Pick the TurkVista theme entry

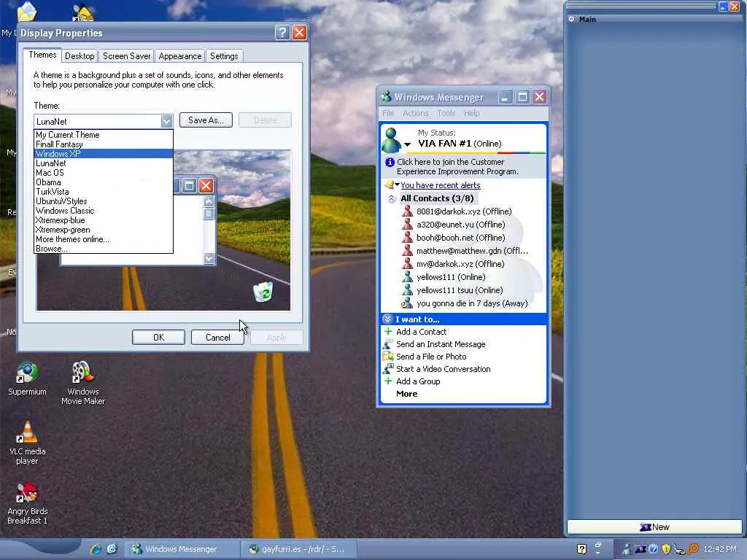(104, 192)
